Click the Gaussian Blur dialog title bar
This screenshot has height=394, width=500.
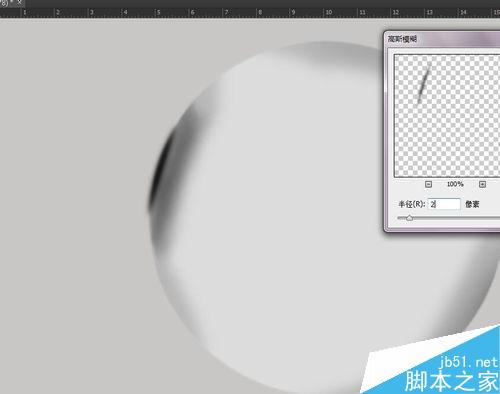point(443,39)
